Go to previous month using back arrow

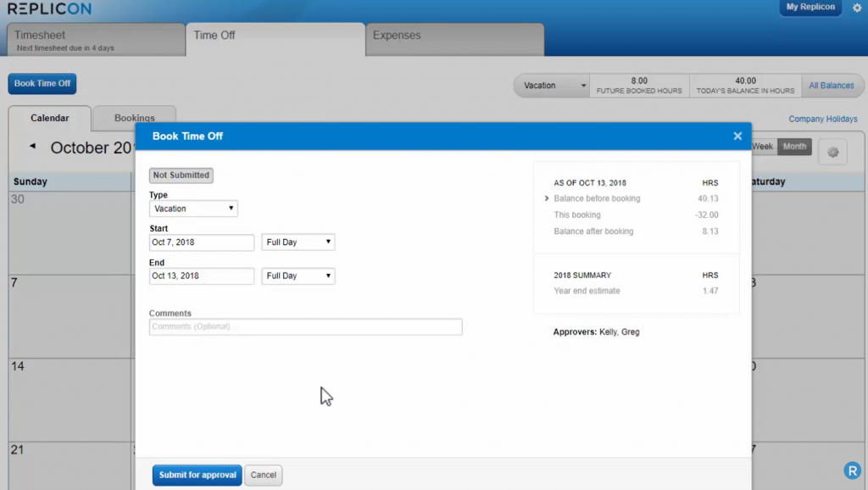click(x=33, y=147)
